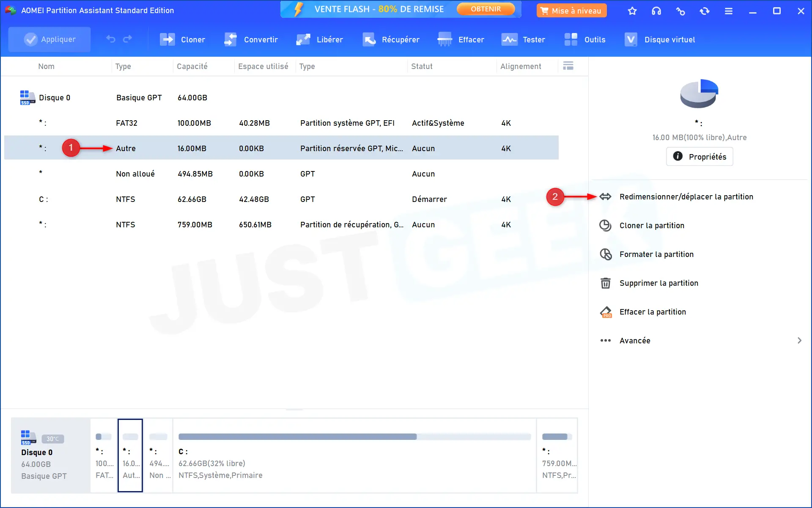The width and height of the screenshot is (812, 508).
Task: Click the Mise à niveau button
Action: [571, 11]
